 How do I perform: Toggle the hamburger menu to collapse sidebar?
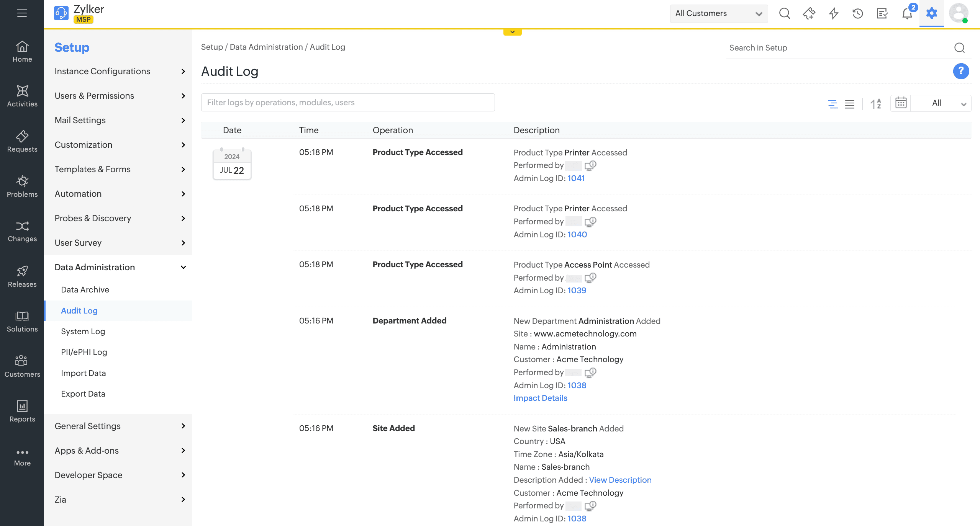(x=22, y=13)
